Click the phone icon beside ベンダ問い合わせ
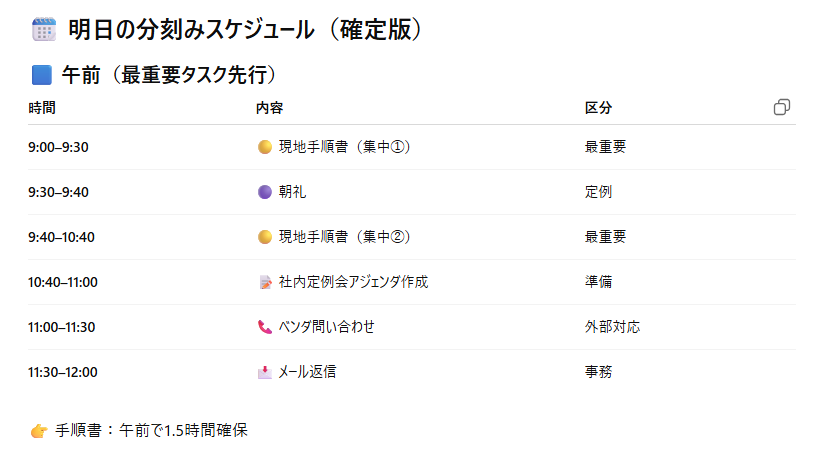 click(265, 327)
